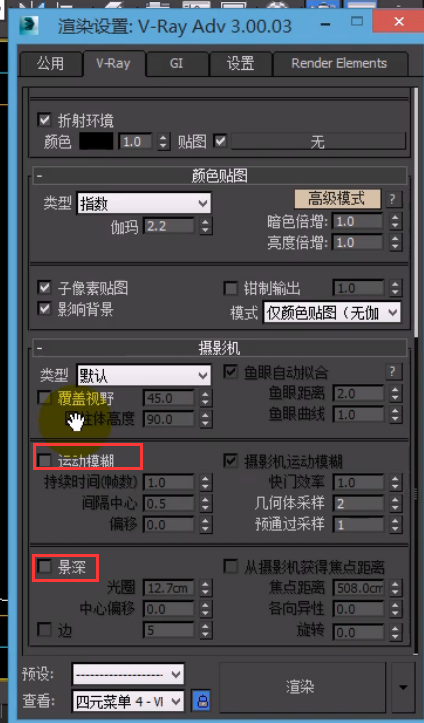Click the 渲染 render button
This screenshot has width=424, height=723.
coord(302,687)
